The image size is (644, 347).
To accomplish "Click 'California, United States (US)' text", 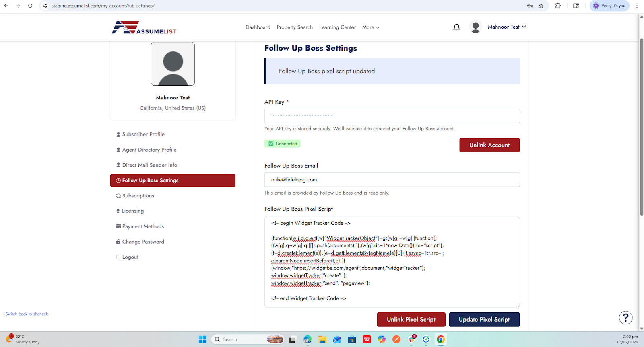I will click(173, 108).
